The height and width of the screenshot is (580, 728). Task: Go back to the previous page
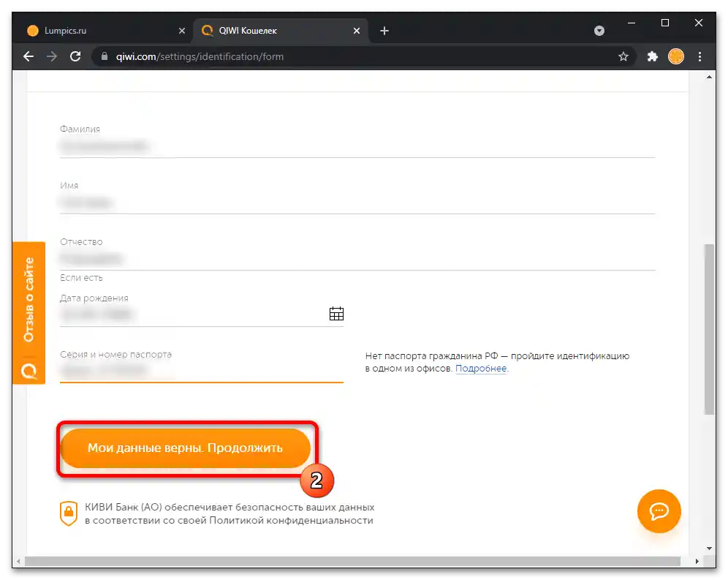29,57
